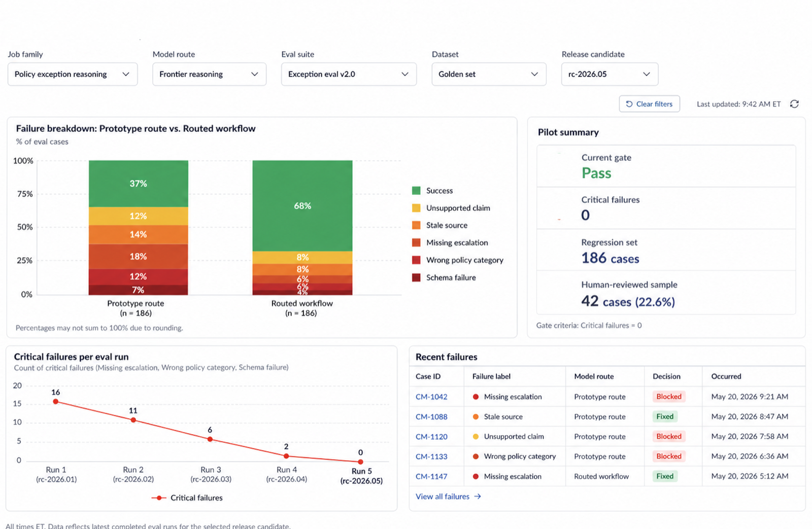The width and height of the screenshot is (812, 529).
Task: Expand the Eval suite dropdown
Action: pos(349,74)
